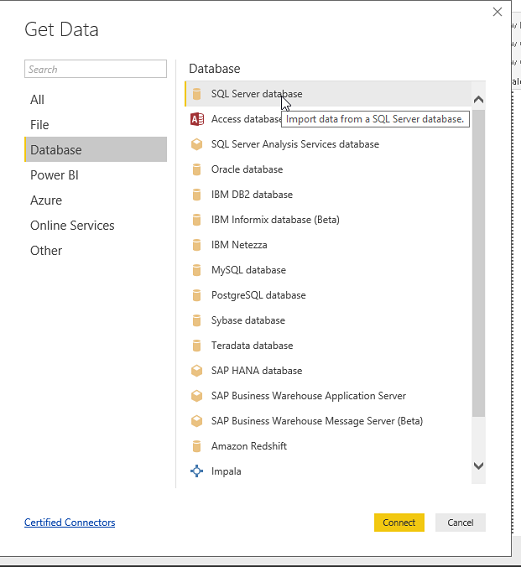Choose 'Sybase database' connector
Viewport: 521px width, 567px height.
328,320
